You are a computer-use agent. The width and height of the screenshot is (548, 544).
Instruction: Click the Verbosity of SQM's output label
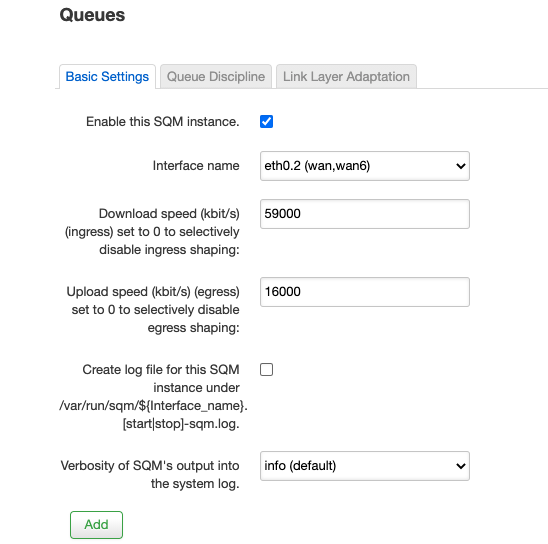click(x=150, y=474)
